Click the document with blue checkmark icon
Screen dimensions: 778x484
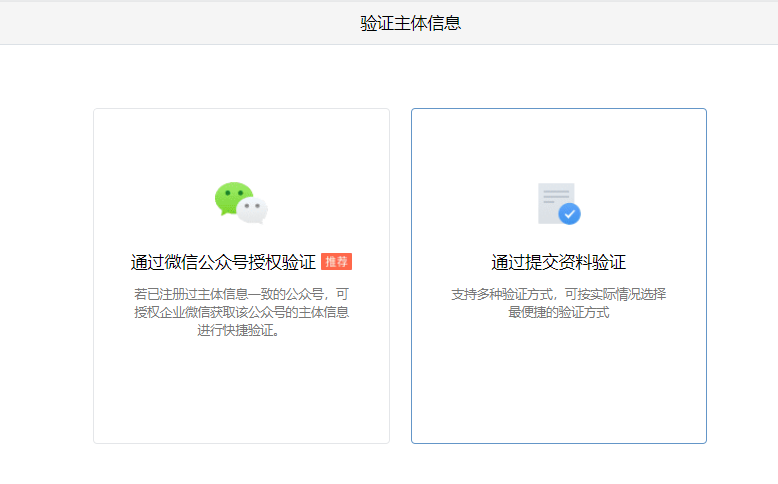point(559,204)
